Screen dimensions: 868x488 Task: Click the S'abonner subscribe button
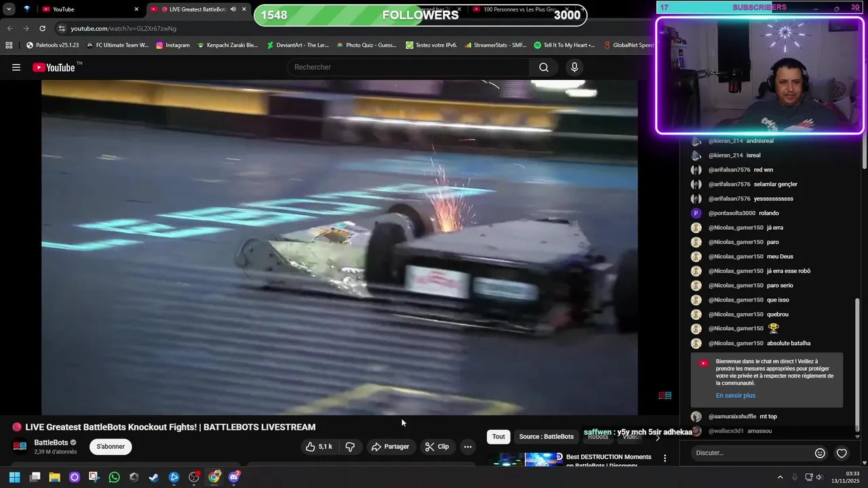click(x=111, y=447)
